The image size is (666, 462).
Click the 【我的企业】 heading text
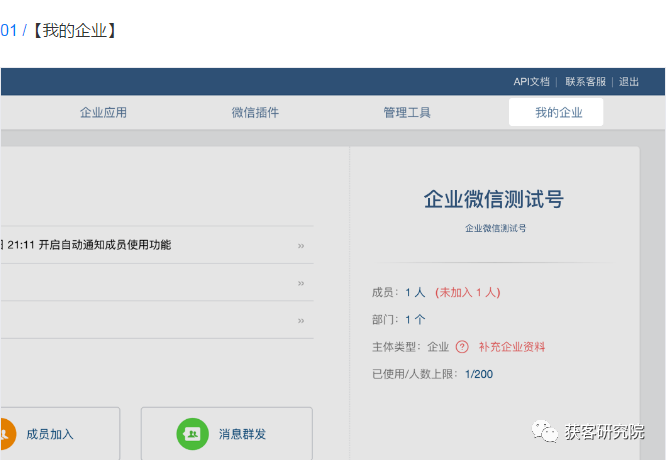tap(74, 31)
